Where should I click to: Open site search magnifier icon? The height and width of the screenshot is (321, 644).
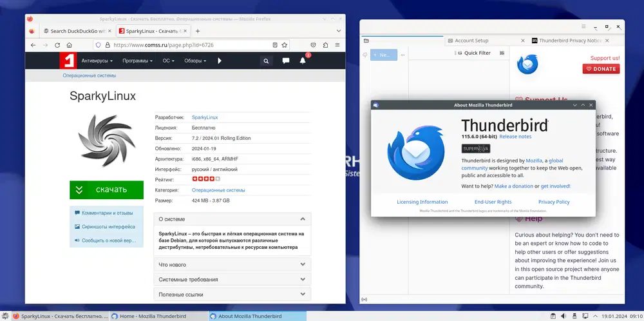pos(266,61)
